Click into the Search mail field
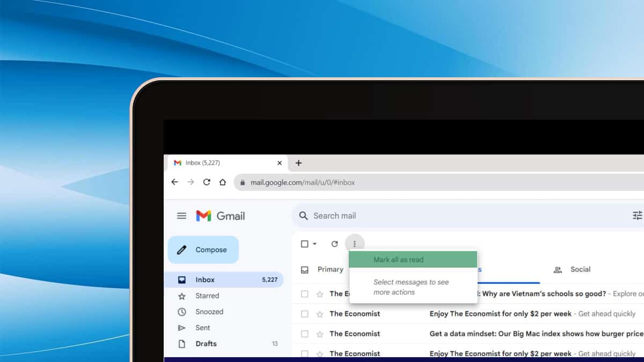 coord(429,216)
